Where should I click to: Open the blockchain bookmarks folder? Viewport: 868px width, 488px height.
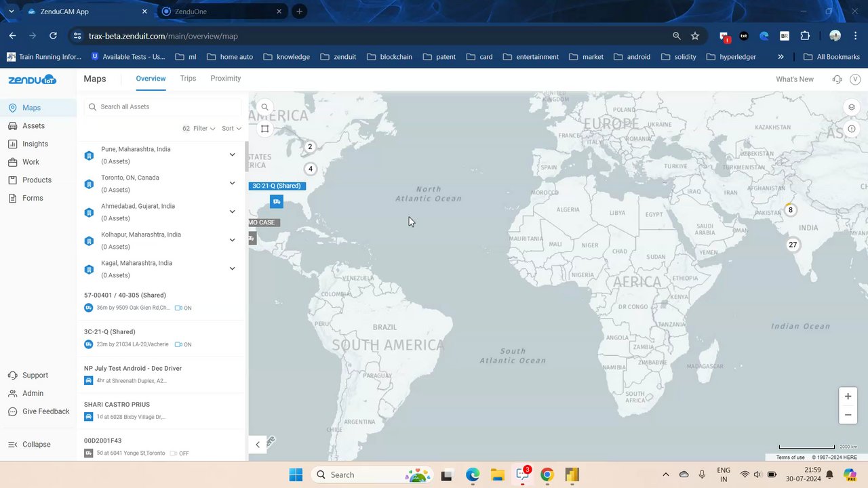[x=389, y=57]
